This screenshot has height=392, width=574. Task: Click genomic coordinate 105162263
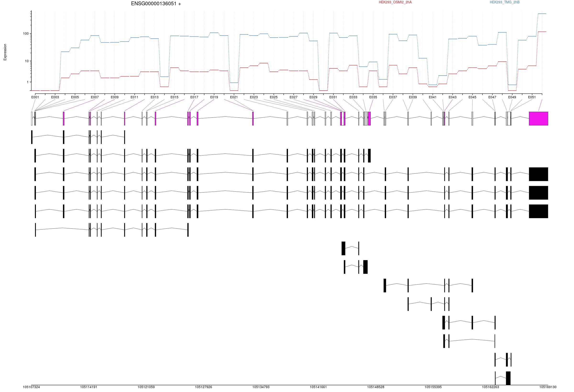pyautogui.click(x=491, y=387)
